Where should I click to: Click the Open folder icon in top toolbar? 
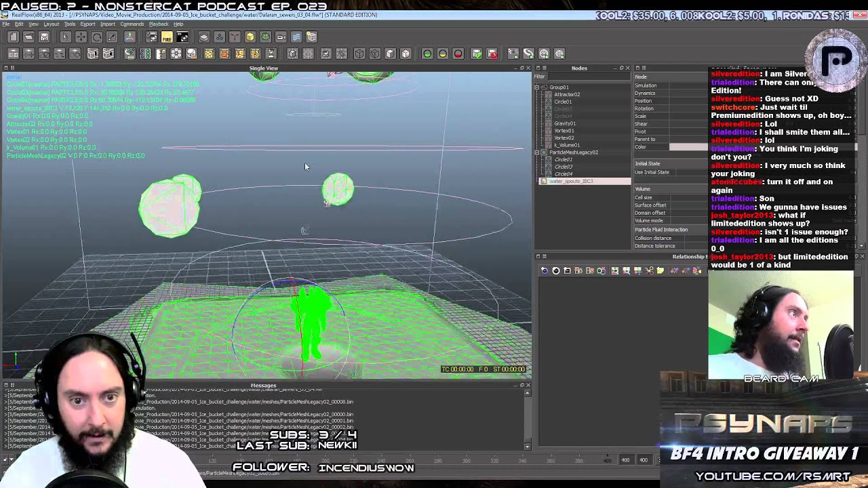pos(28,37)
